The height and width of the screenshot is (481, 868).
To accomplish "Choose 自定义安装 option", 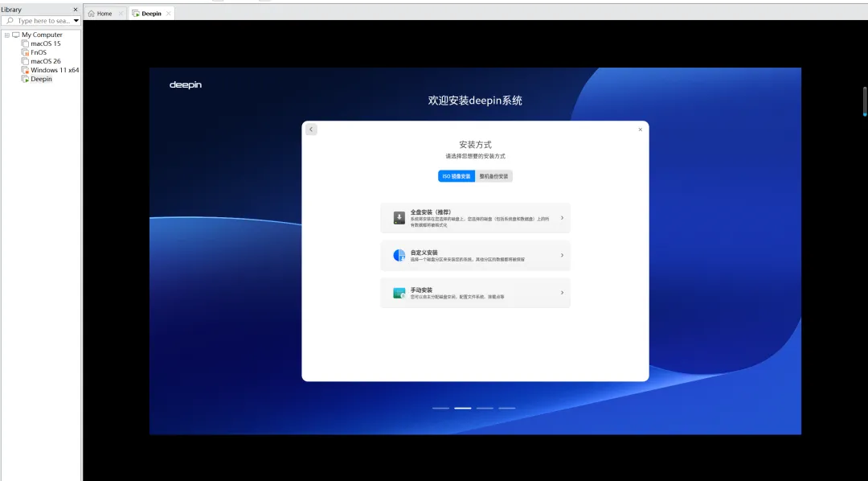I will [x=475, y=256].
